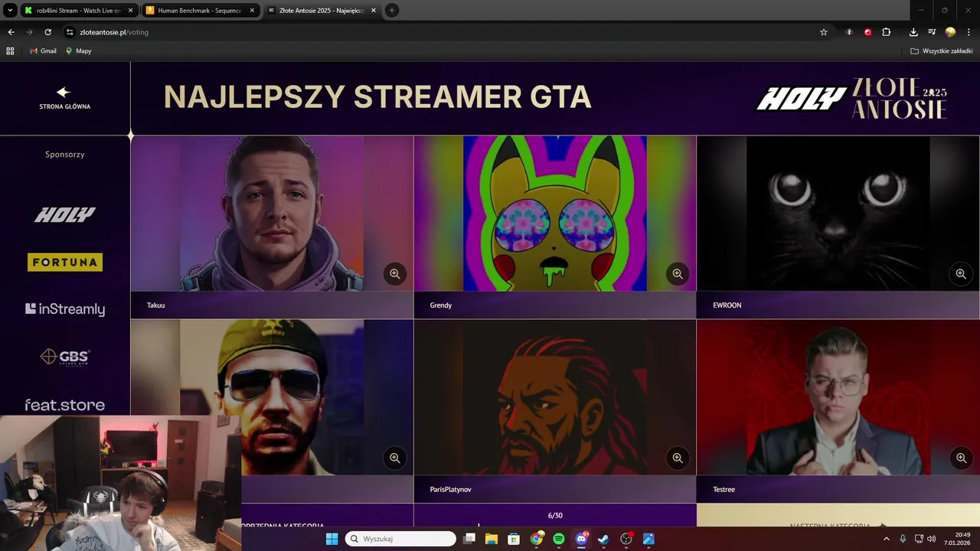This screenshot has height=551, width=980.
Task: Open Discord from the taskbar
Action: click(x=581, y=539)
